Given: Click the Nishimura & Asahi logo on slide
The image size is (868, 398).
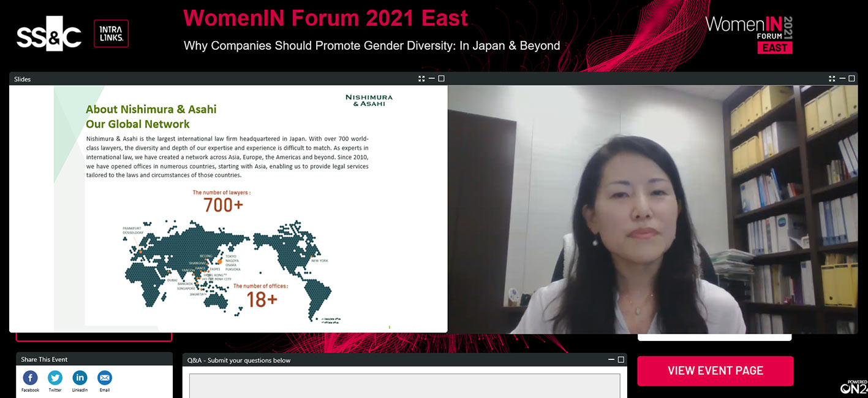Looking at the screenshot, I should pyautogui.click(x=369, y=101).
